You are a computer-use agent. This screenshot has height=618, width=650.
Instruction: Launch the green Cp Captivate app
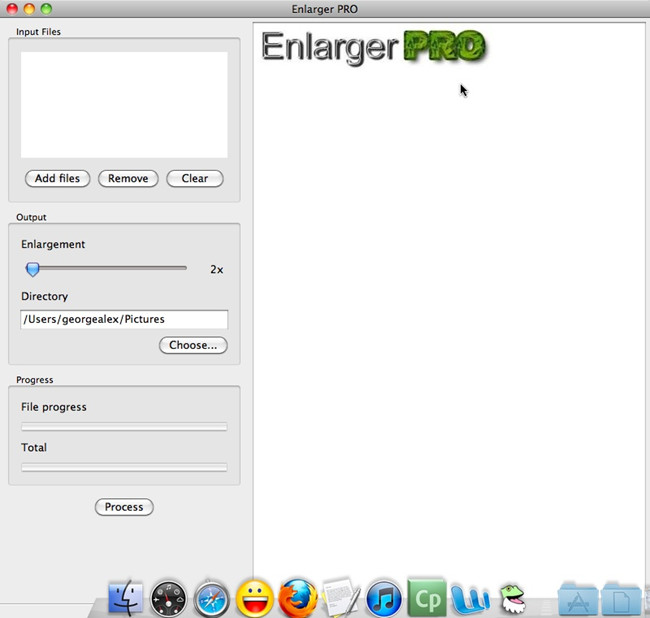point(427,598)
